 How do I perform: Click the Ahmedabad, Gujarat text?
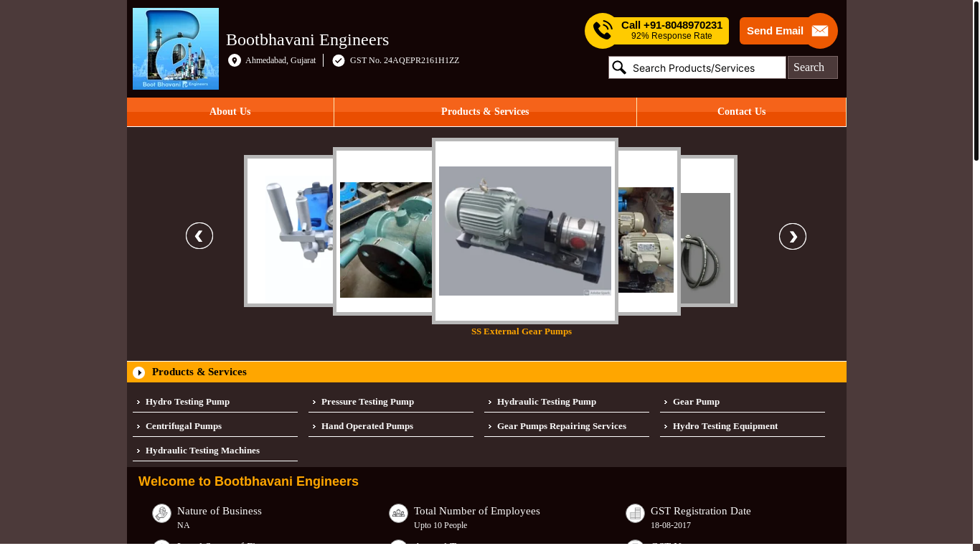point(281,60)
